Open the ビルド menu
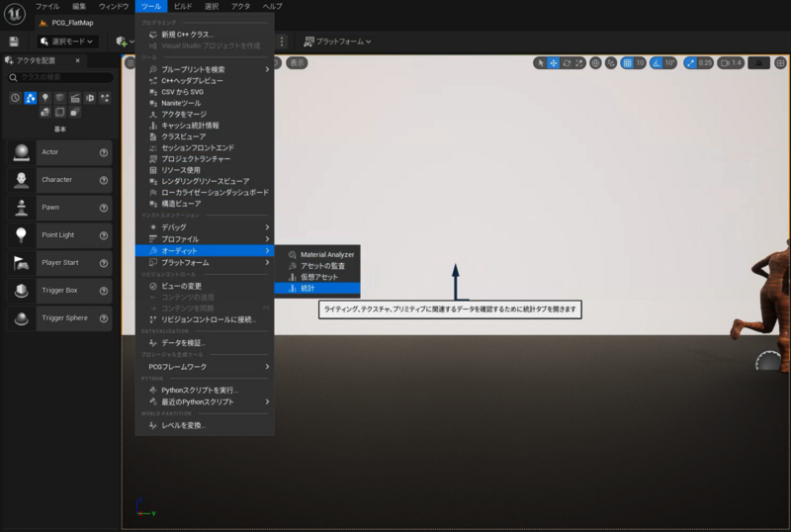Image resolution: width=791 pixels, height=532 pixels. 183,6
